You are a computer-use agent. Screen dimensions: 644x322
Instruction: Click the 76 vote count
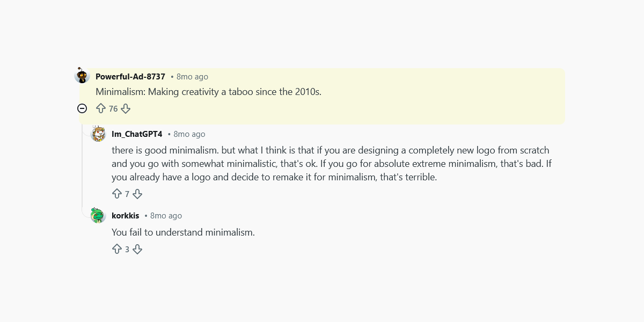pos(113,108)
